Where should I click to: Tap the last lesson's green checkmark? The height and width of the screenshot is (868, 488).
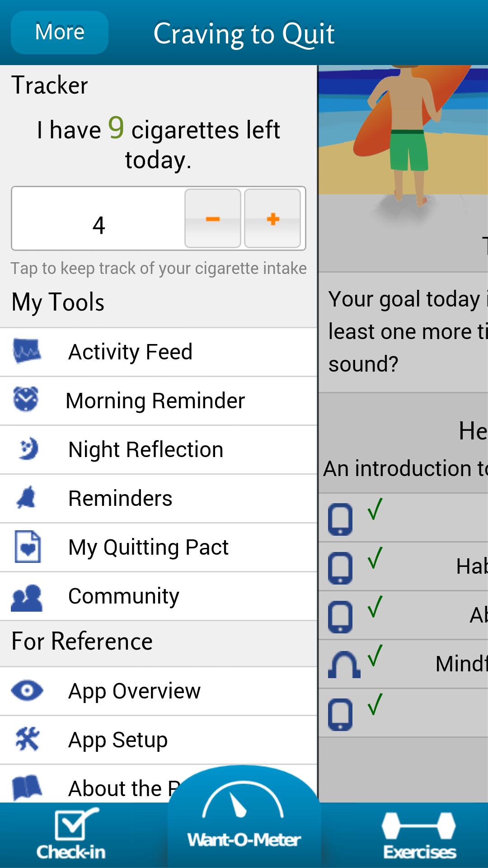point(375,705)
